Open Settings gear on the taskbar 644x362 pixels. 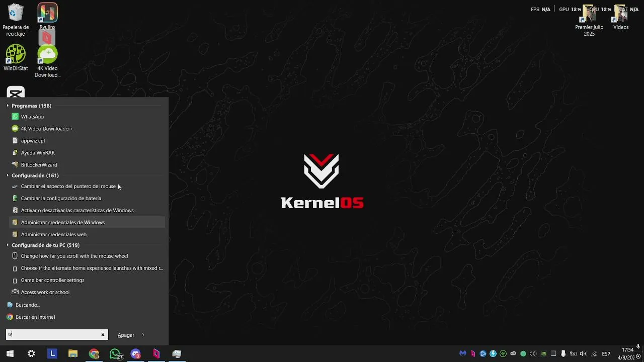pos(31,354)
